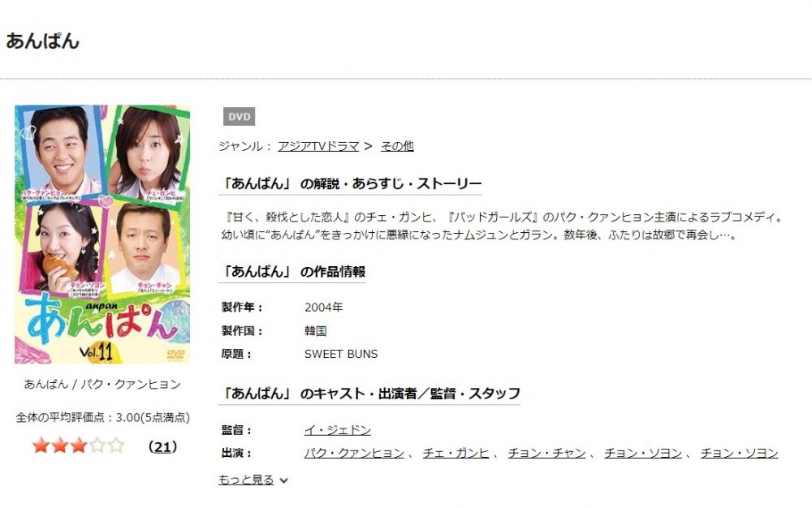Open the first チョン・ソヨン cast link
The height and width of the screenshot is (508, 812).
pyautogui.click(x=643, y=453)
